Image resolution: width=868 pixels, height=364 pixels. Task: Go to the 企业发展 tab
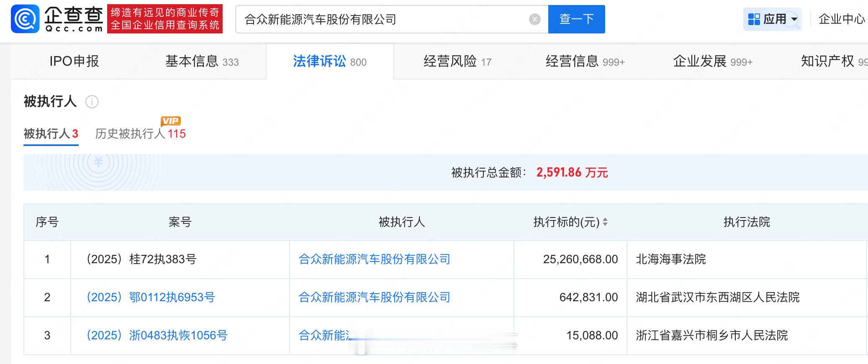tap(713, 62)
